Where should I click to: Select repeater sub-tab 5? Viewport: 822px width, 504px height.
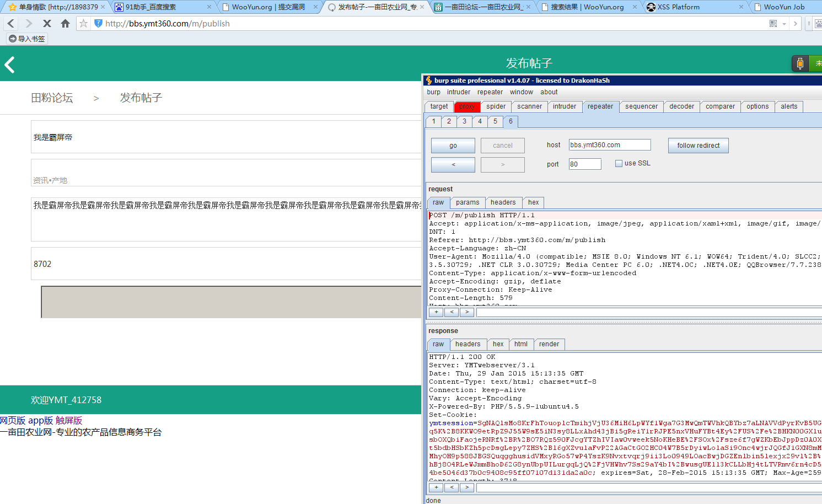496,121
